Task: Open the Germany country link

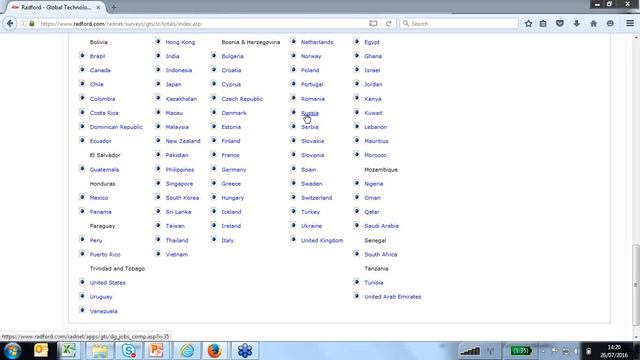Action: point(234,169)
